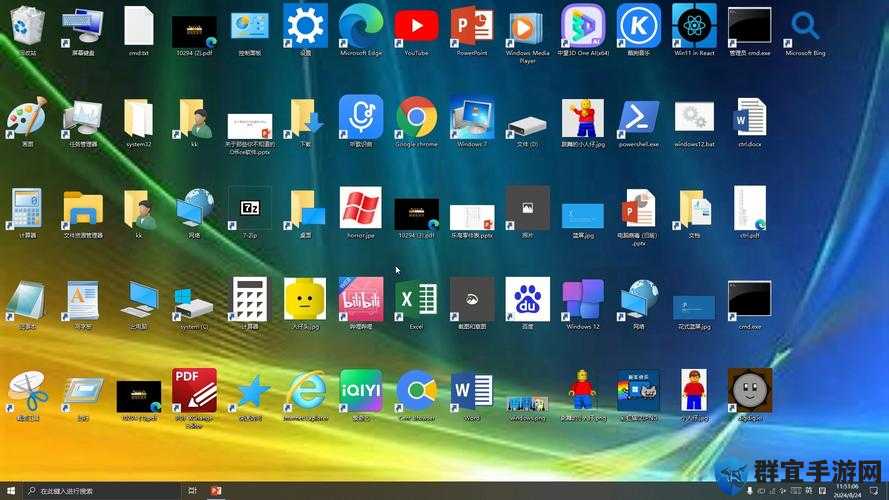889x500 pixels.
Task: Launch the Excel shortcut
Action: (x=416, y=299)
